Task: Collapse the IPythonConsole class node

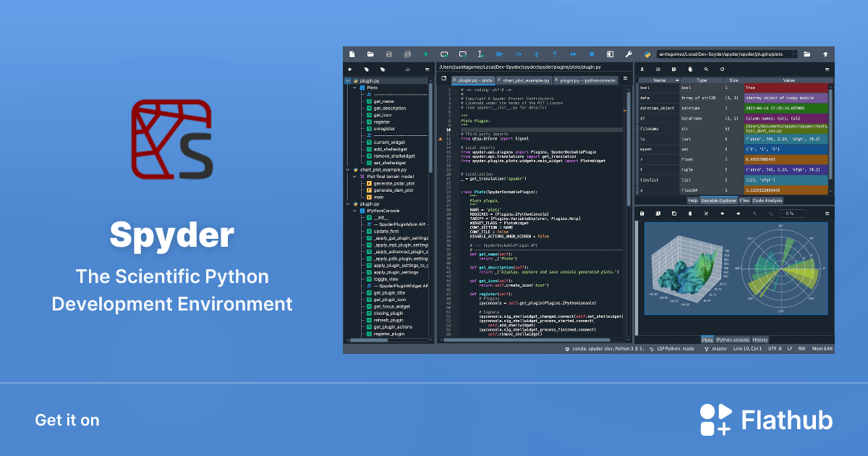Action: tap(354, 211)
